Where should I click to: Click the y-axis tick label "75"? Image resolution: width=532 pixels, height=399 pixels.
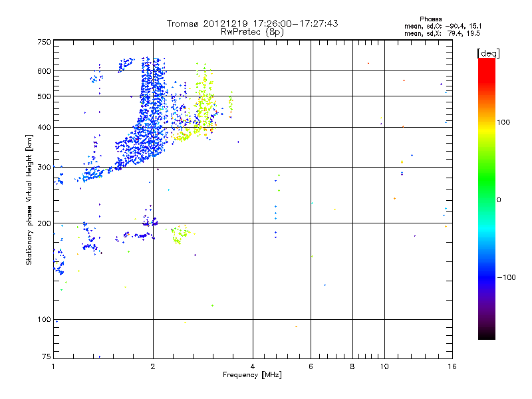(47, 356)
